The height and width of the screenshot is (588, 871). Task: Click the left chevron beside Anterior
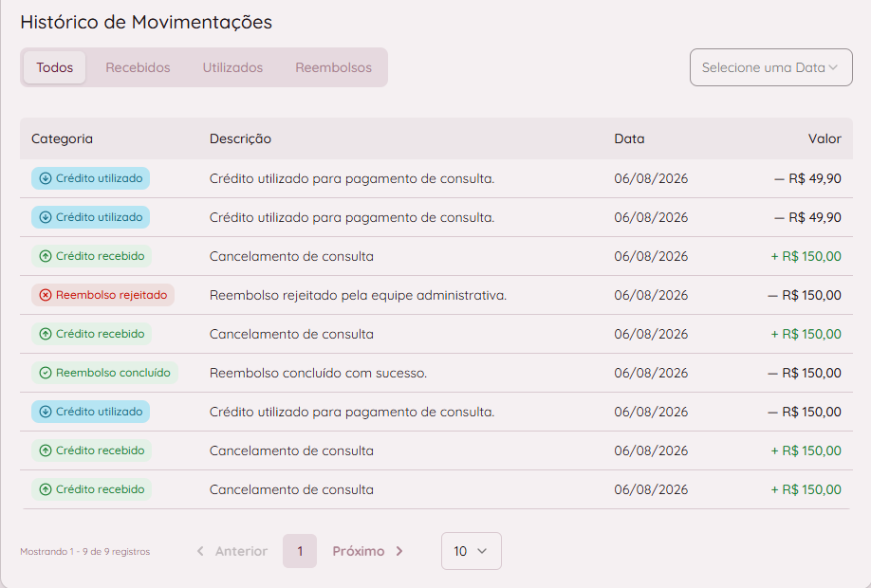pyautogui.click(x=200, y=551)
